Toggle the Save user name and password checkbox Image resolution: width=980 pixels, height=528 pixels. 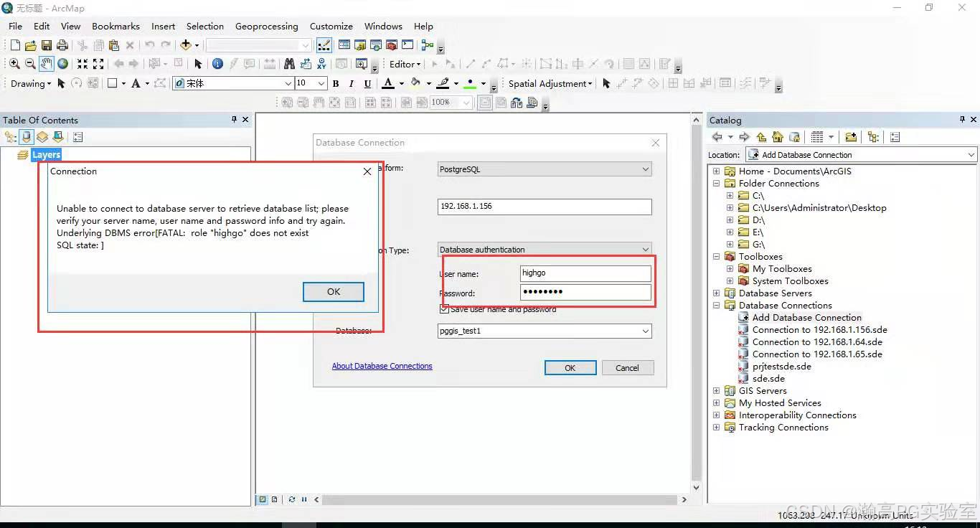(444, 309)
